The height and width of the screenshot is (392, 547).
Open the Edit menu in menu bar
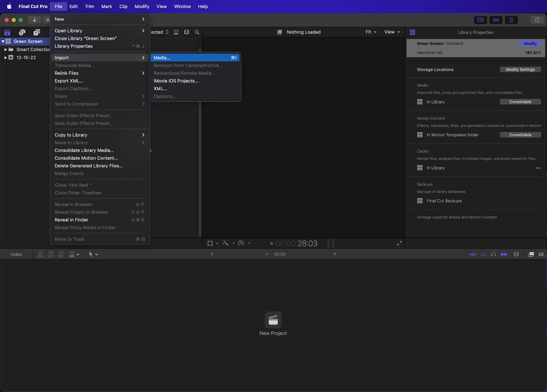pyautogui.click(x=74, y=6)
